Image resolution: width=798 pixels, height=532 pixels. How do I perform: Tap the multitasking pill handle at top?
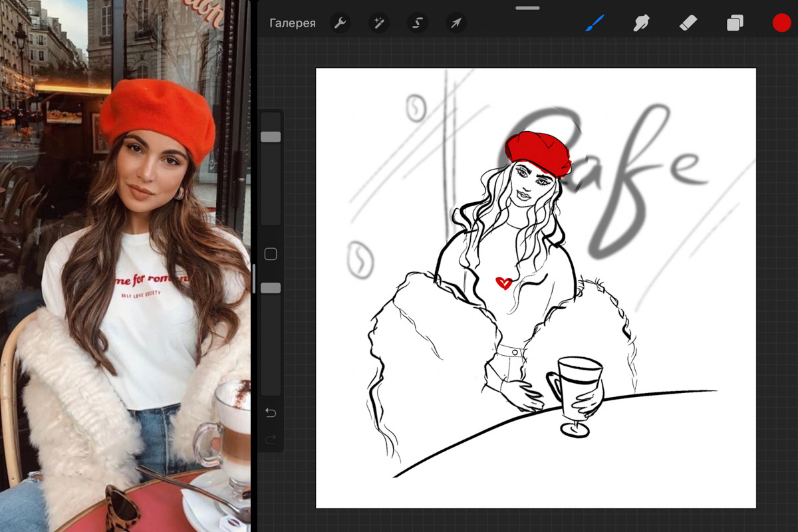click(x=527, y=8)
